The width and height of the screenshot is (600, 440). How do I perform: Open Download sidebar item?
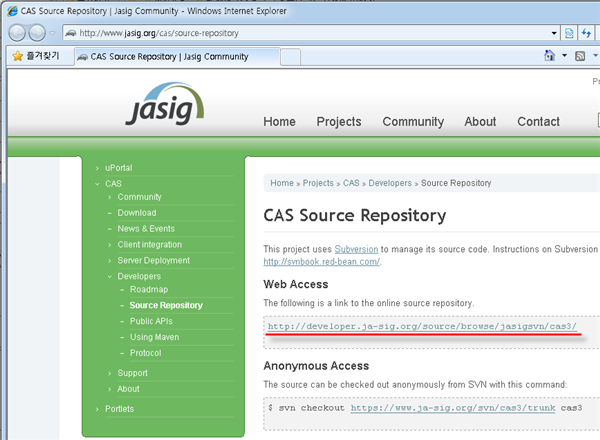137,213
